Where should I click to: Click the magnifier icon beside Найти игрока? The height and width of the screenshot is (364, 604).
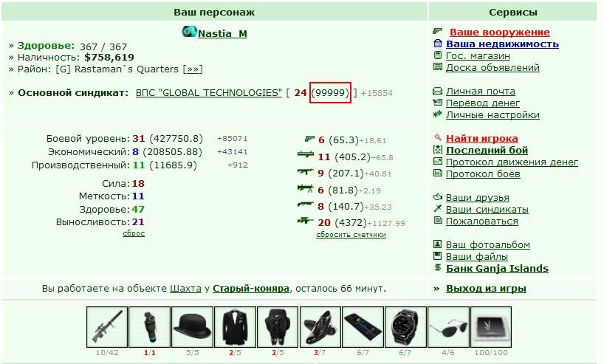[438, 137]
